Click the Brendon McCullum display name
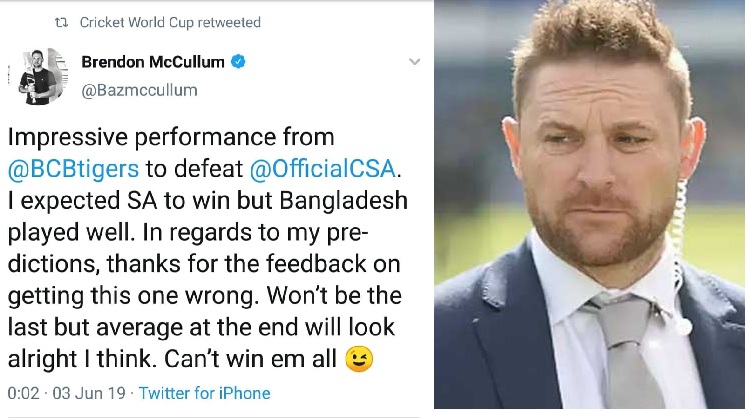750x418 pixels. (153, 62)
